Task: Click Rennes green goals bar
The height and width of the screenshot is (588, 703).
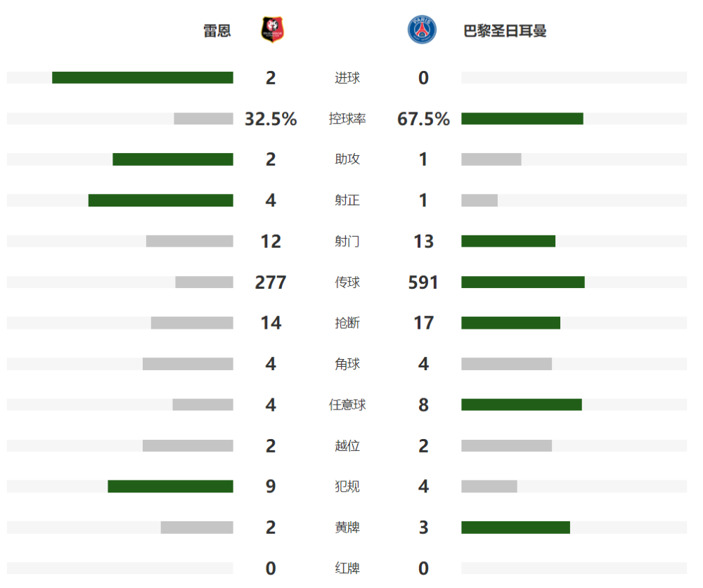Action: coord(143,77)
